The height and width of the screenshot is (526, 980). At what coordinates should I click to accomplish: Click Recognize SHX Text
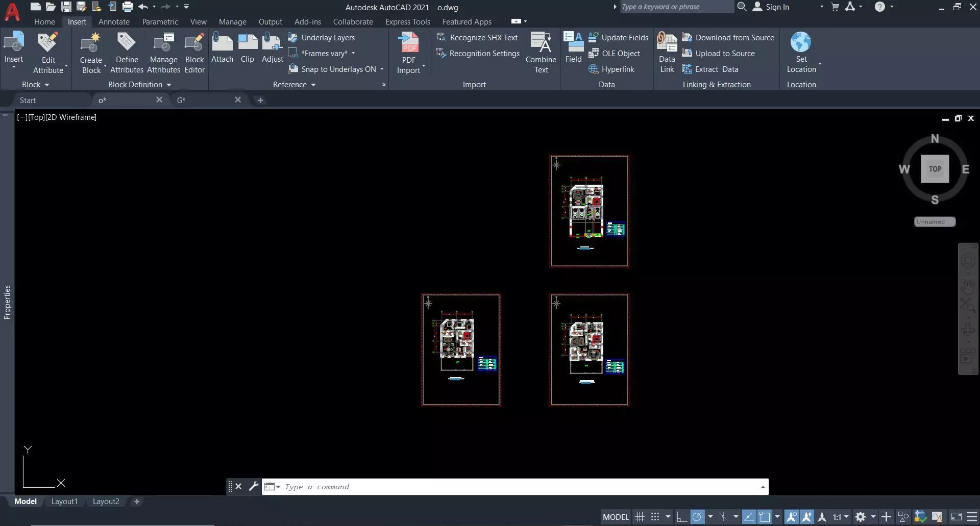477,37
